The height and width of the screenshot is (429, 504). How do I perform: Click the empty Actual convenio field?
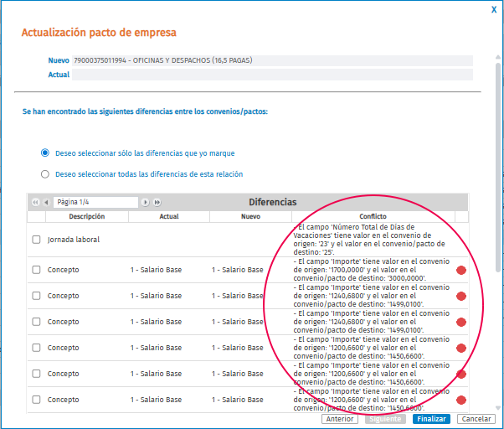pyautogui.click(x=272, y=75)
